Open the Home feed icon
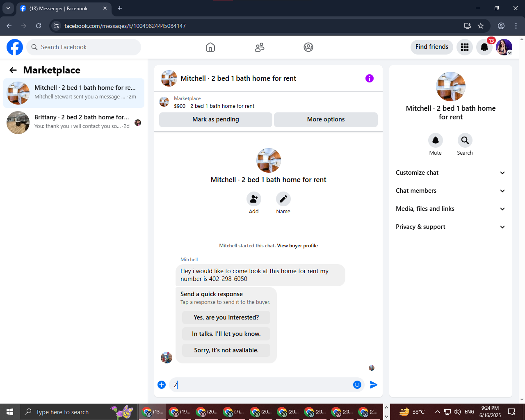This screenshot has height=420, width=525. coord(210,47)
